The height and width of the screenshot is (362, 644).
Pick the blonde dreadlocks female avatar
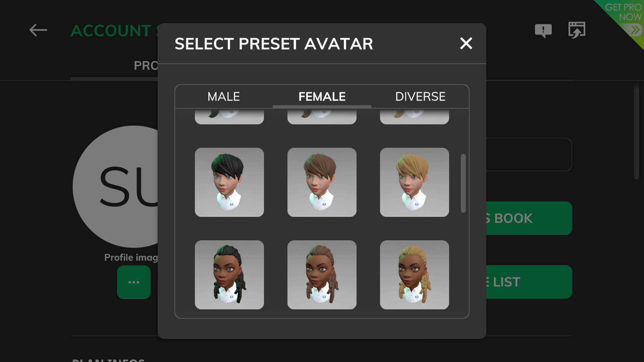pyautogui.click(x=415, y=275)
